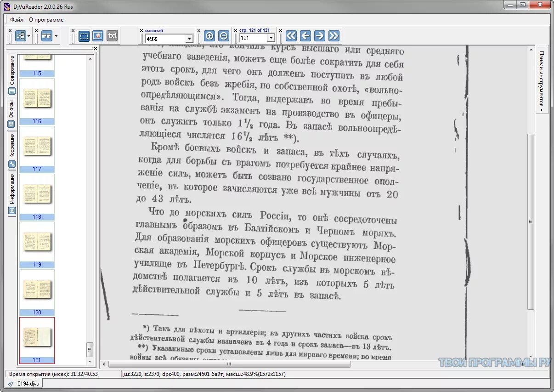
Task: Select the 0194.djvu document tab
Action: coord(25,383)
